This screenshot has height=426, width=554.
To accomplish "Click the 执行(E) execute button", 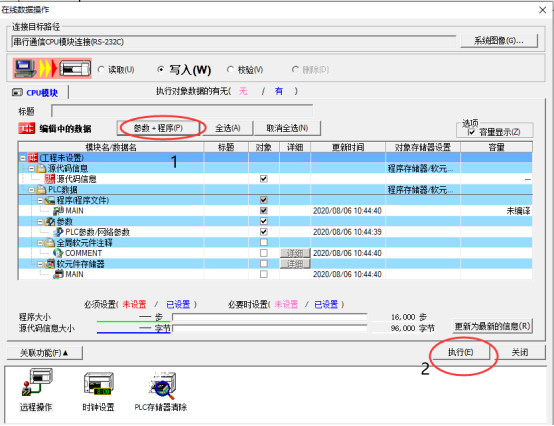I will click(461, 352).
